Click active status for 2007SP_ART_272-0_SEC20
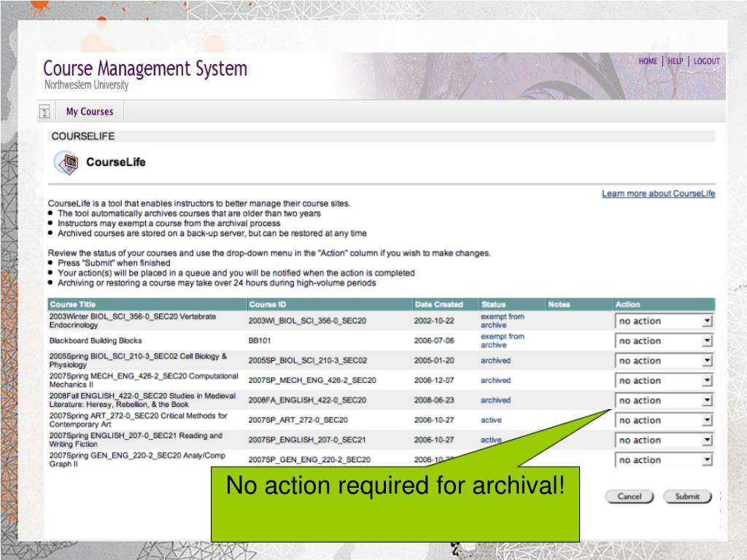747x560 pixels. (491, 420)
